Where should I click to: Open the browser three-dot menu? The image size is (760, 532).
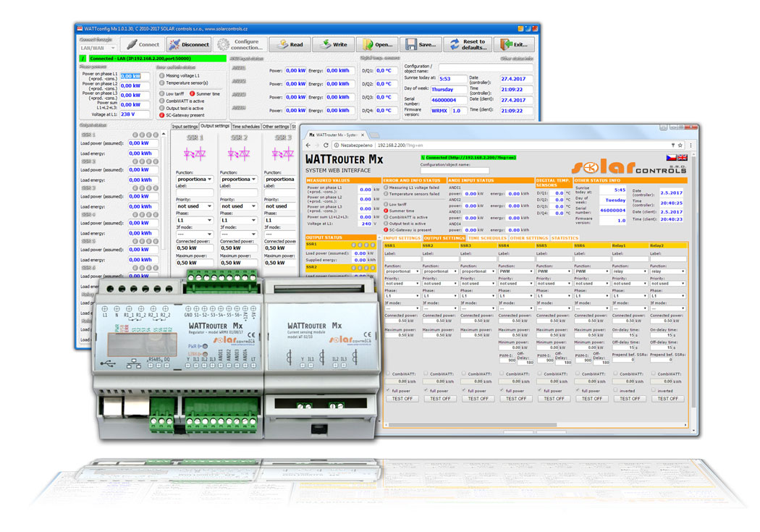point(691,145)
